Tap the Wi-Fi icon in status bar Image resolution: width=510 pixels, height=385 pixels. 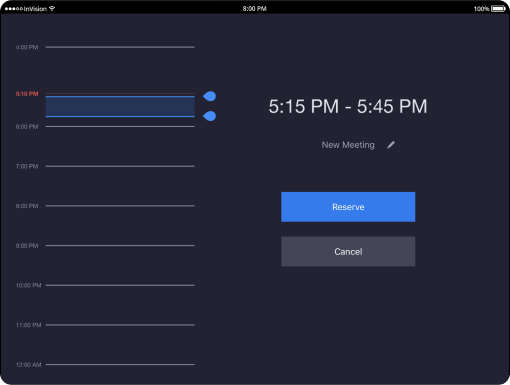pyautogui.click(x=52, y=9)
